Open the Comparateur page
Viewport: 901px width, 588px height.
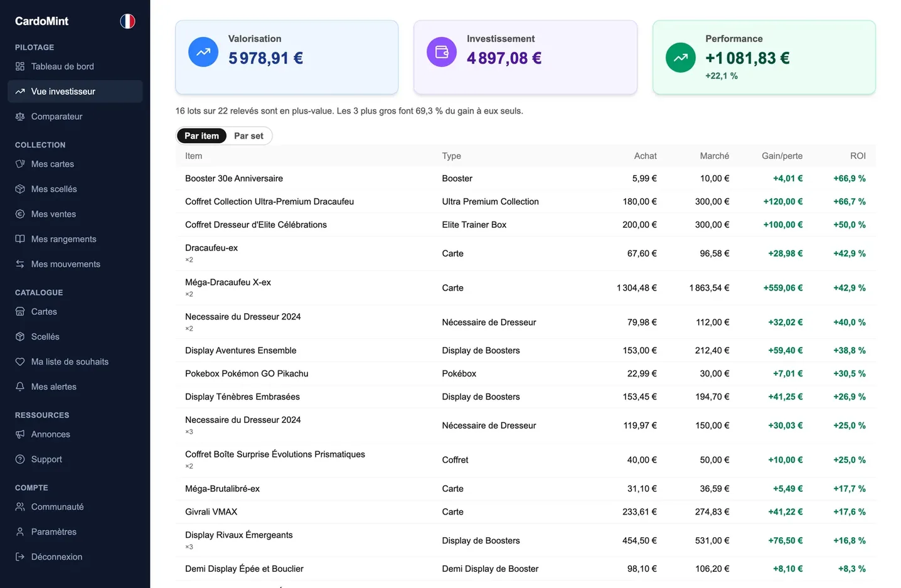(x=75, y=117)
